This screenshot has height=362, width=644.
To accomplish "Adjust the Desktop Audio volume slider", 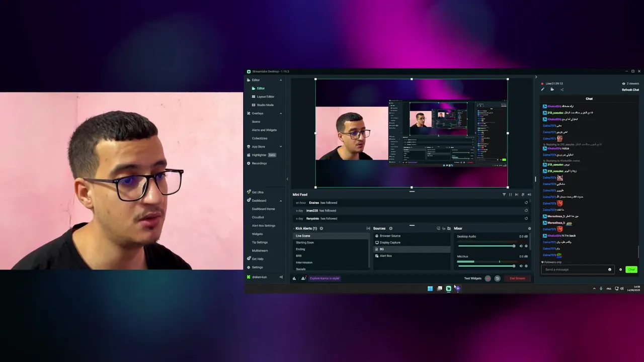I will tap(486, 246).
